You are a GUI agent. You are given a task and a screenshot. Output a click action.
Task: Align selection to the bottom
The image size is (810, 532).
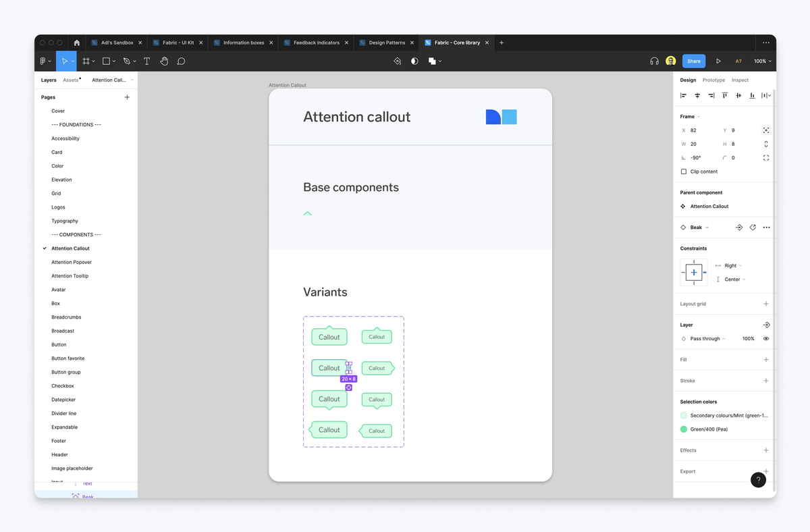pos(752,96)
